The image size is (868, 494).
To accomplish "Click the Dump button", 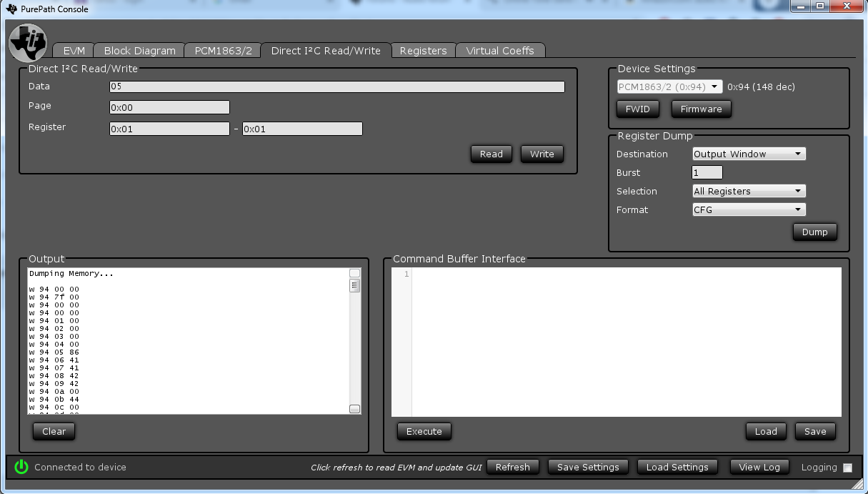I will 814,232.
